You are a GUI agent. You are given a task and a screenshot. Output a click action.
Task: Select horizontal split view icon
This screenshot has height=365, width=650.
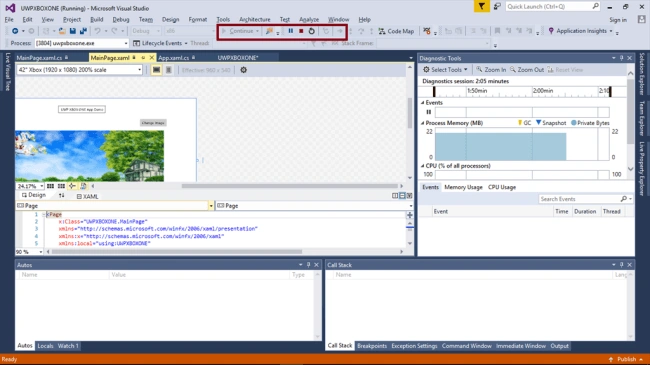[x=402, y=196]
